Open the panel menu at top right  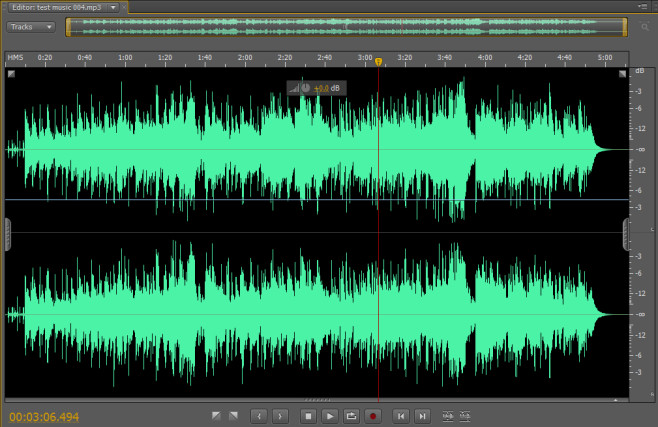click(x=642, y=6)
